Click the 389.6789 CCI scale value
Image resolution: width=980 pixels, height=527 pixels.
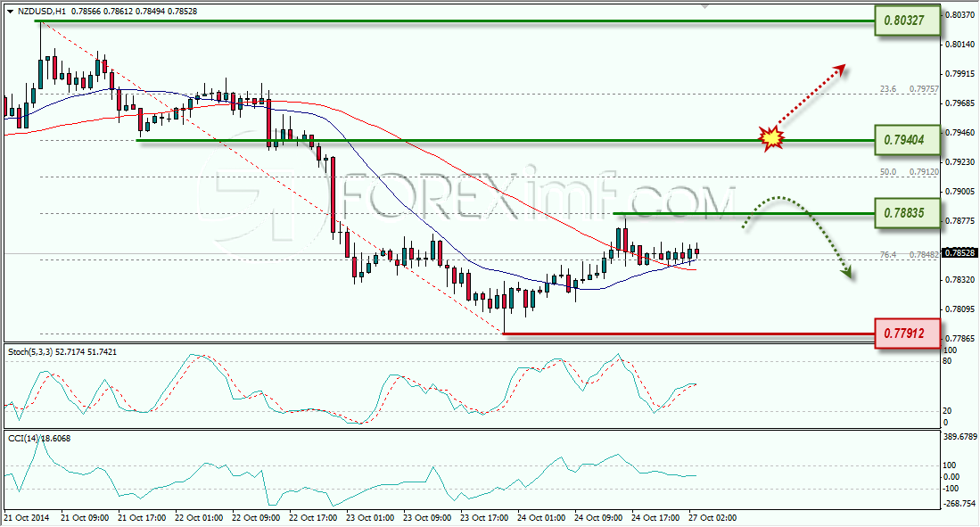click(x=959, y=436)
